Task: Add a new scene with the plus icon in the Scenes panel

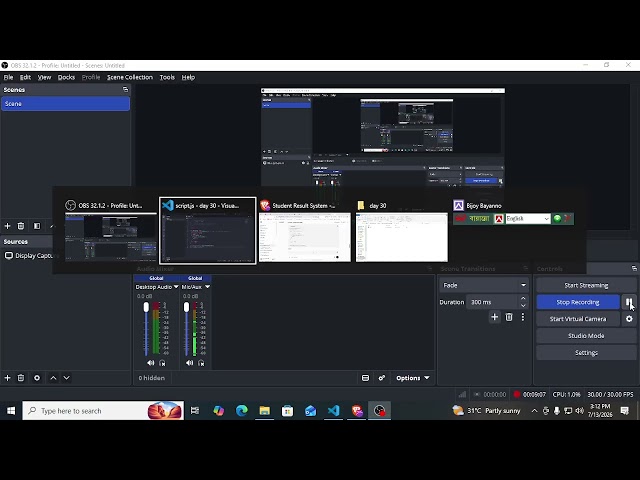Action: (7, 226)
